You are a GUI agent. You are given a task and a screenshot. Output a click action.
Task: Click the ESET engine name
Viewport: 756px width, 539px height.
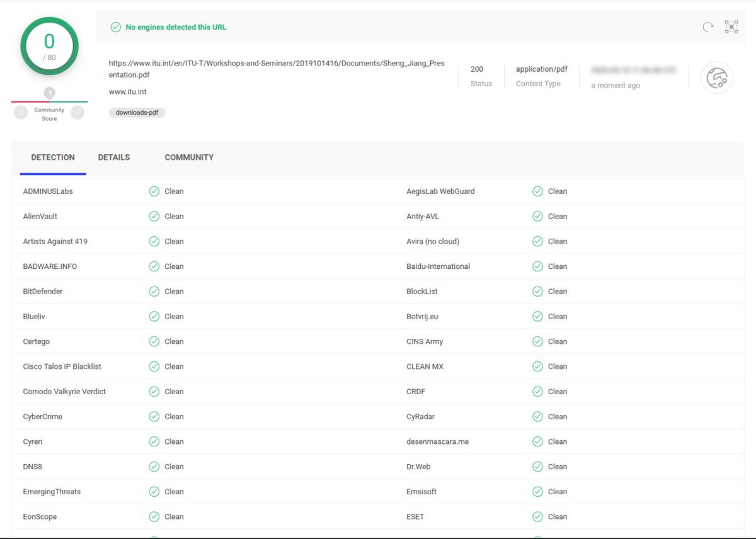coord(415,517)
